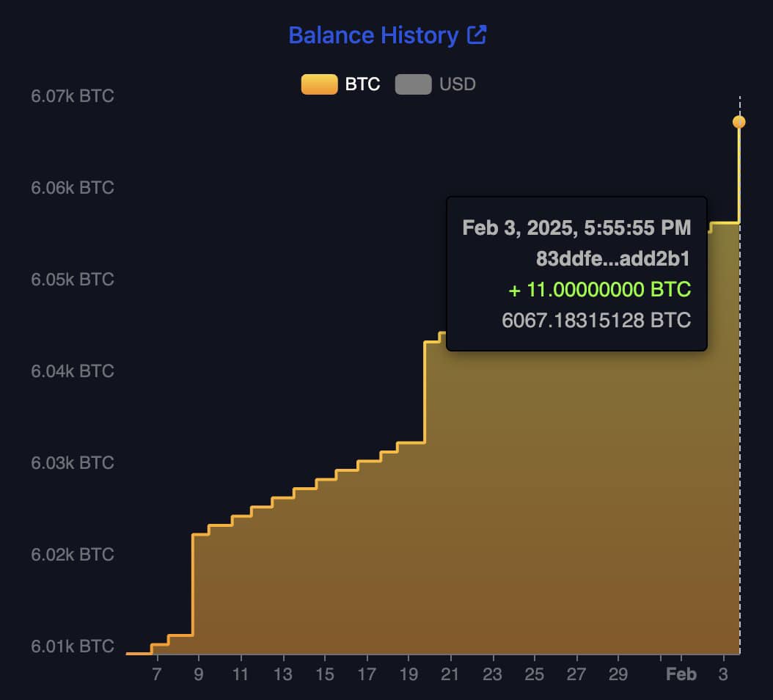Click the 29 date tick on x-axis
The image size is (773, 700).
point(618,674)
